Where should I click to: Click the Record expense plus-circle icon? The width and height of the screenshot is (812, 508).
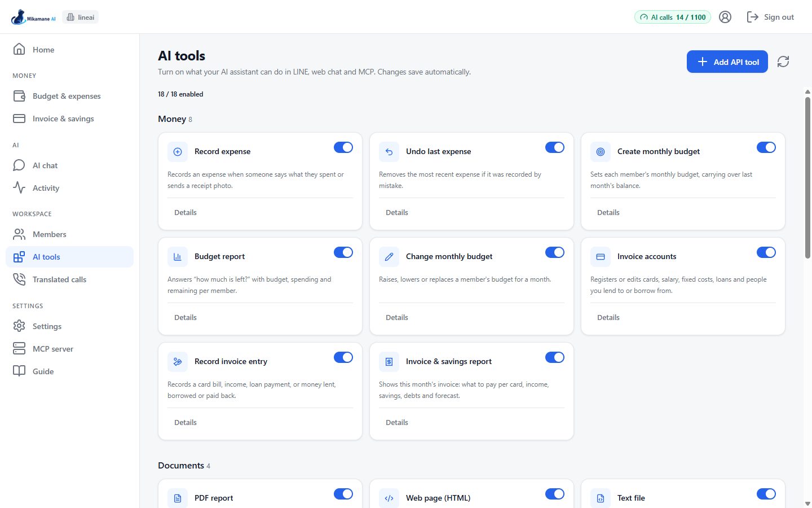tap(178, 152)
